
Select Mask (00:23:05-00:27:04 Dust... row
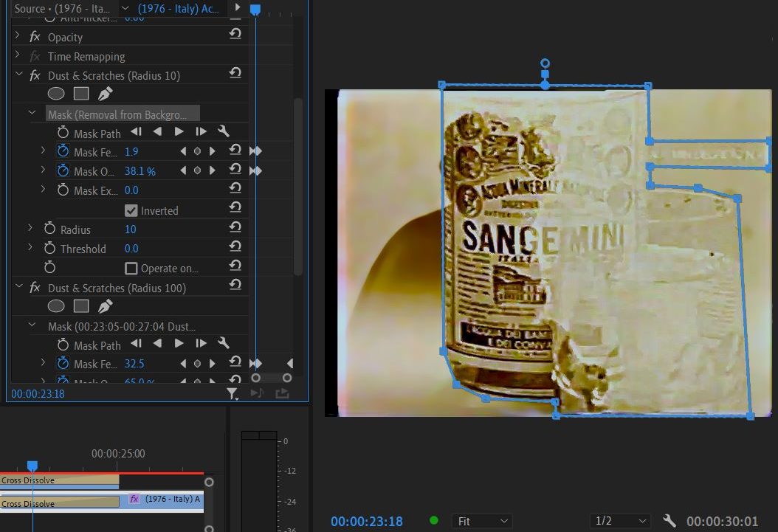(x=122, y=326)
